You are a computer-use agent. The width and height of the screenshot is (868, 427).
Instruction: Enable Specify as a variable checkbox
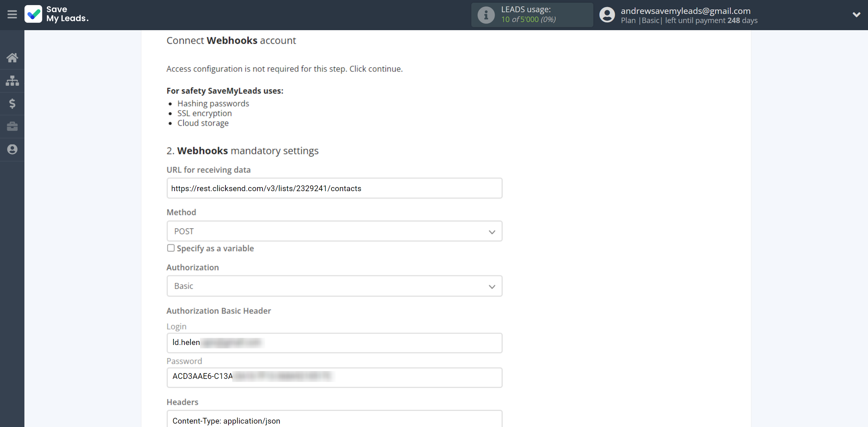(x=171, y=248)
